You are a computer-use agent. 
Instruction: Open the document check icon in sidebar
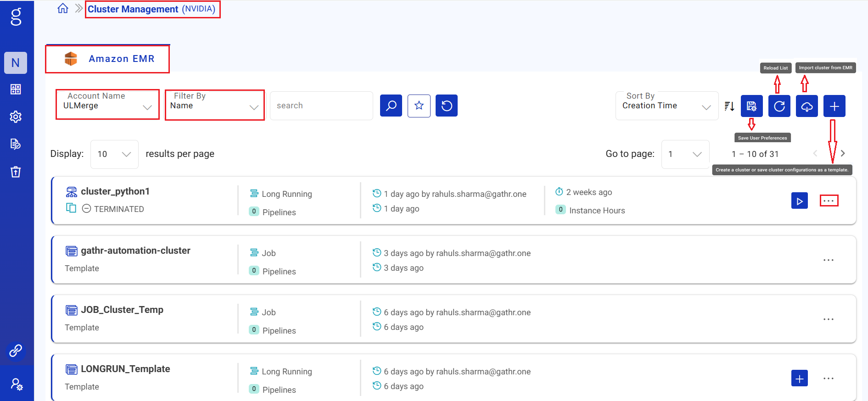tap(16, 144)
